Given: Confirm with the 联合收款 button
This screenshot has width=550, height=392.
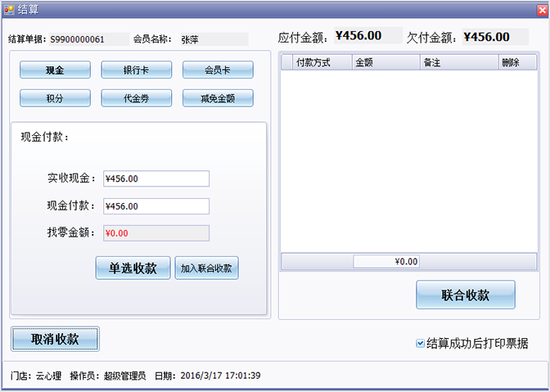Looking at the screenshot, I should click(x=466, y=295).
